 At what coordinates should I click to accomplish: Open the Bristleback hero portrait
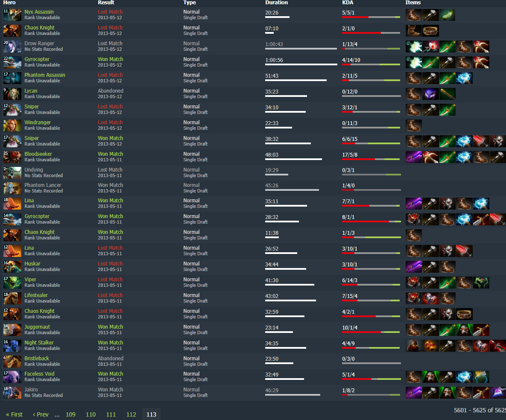tap(12, 362)
